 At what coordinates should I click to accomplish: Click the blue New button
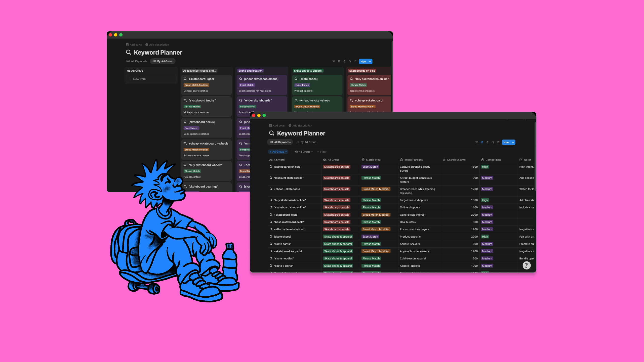(506, 142)
